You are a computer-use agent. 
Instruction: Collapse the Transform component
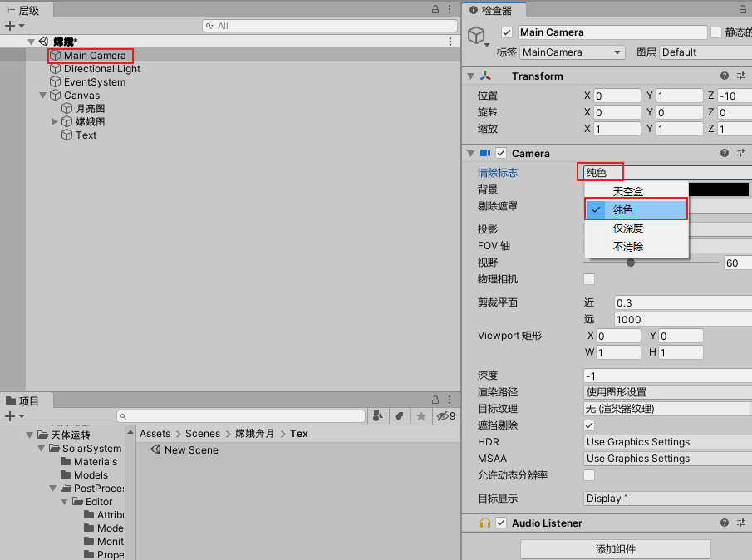(471, 76)
